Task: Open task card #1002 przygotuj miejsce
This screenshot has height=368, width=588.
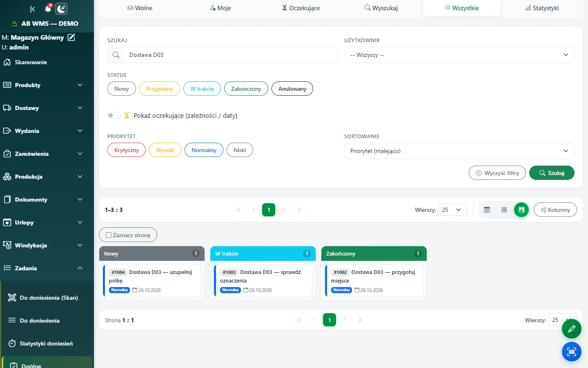Action: [374, 280]
